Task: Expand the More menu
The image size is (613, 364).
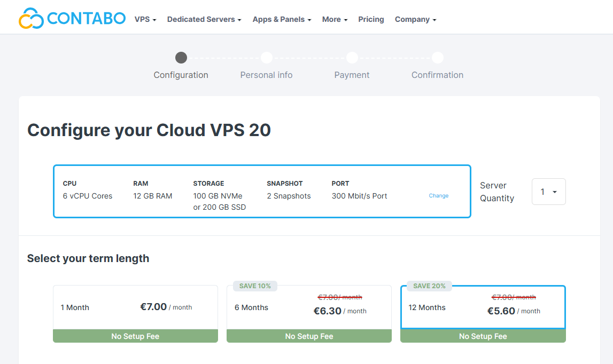Action: pos(335,20)
